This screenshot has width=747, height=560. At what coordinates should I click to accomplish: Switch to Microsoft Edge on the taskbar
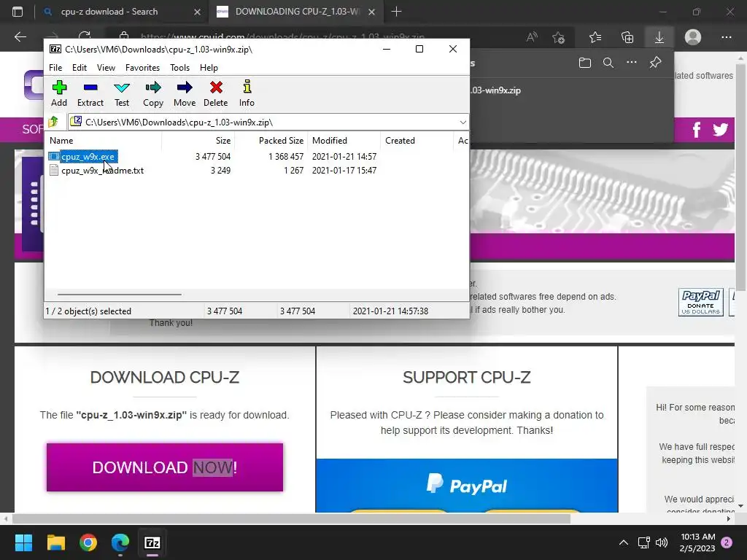120,542
